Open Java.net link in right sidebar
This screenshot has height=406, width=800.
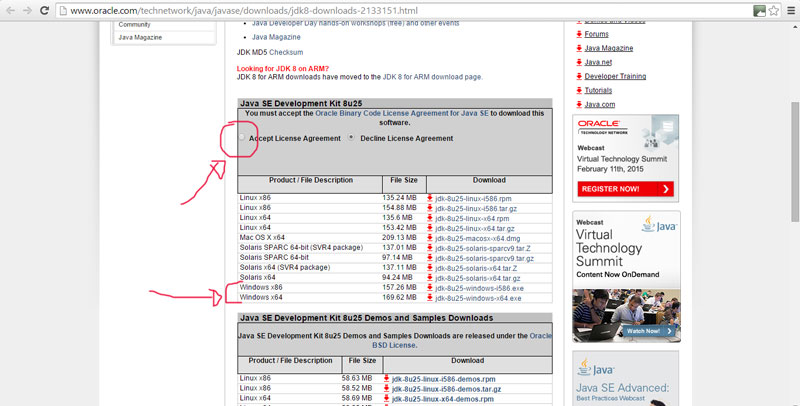(598, 62)
